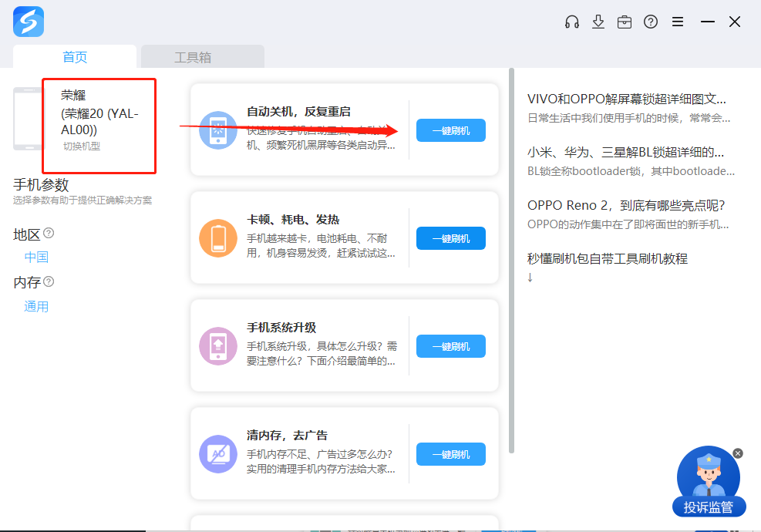Viewport: 761px width, 532px height.
Task: Click the blue app logo icon
Action: point(29,22)
